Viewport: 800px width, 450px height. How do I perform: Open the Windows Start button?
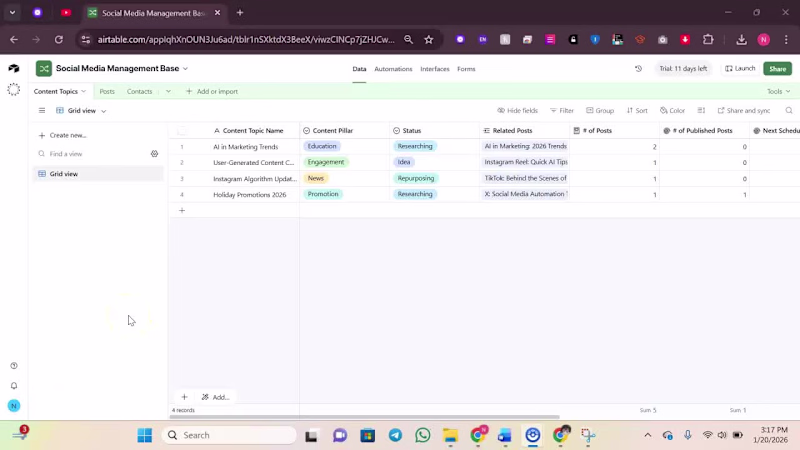[145, 435]
